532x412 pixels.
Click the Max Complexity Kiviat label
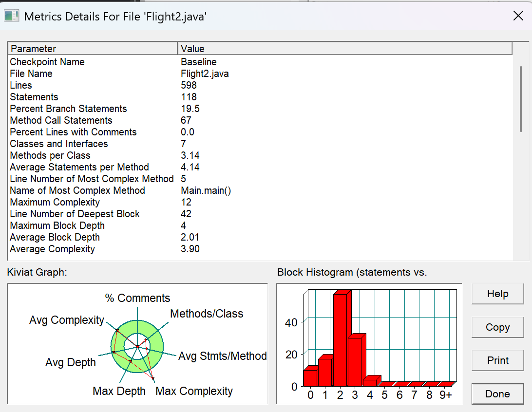[x=194, y=392]
